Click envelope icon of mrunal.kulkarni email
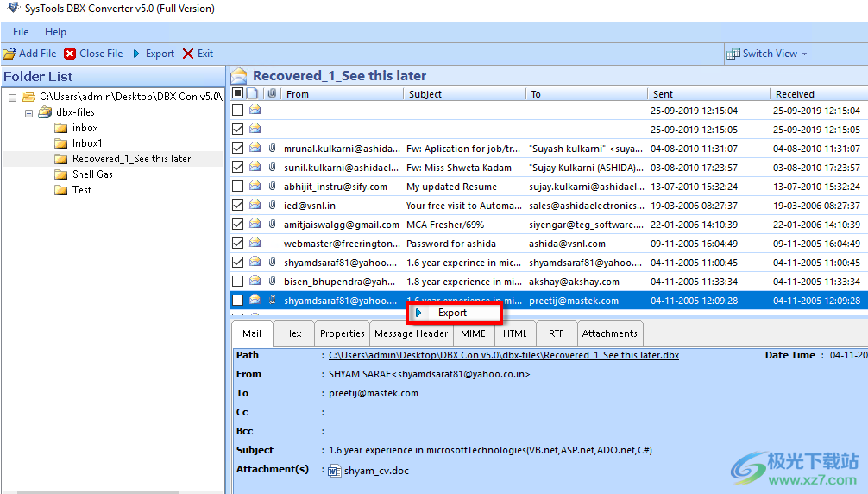 tap(255, 148)
